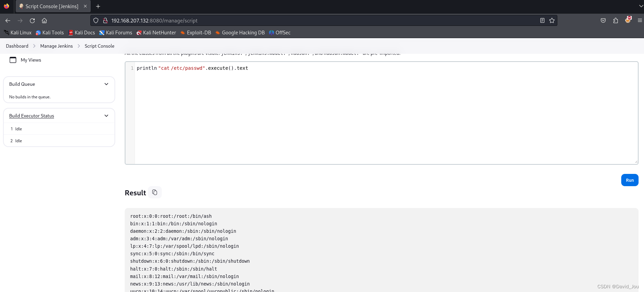Collapse the Build Queue panel

pyautogui.click(x=106, y=84)
